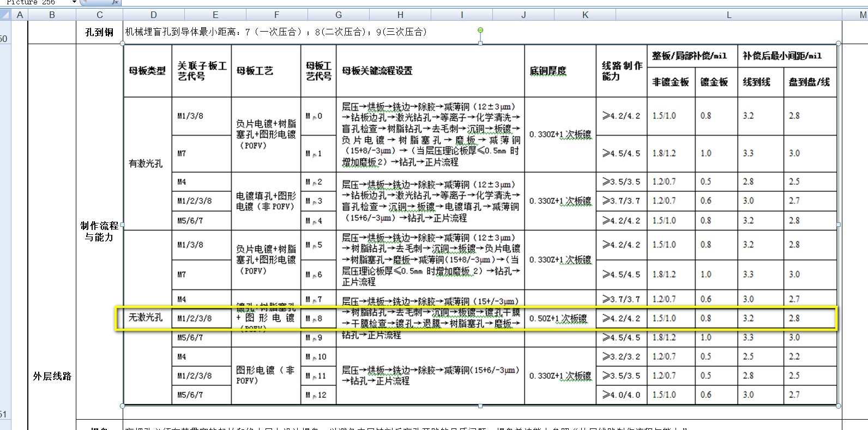Click the picture's bottom-left corner resize handle
The width and height of the screenshot is (868, 430).
pos(123,406)
